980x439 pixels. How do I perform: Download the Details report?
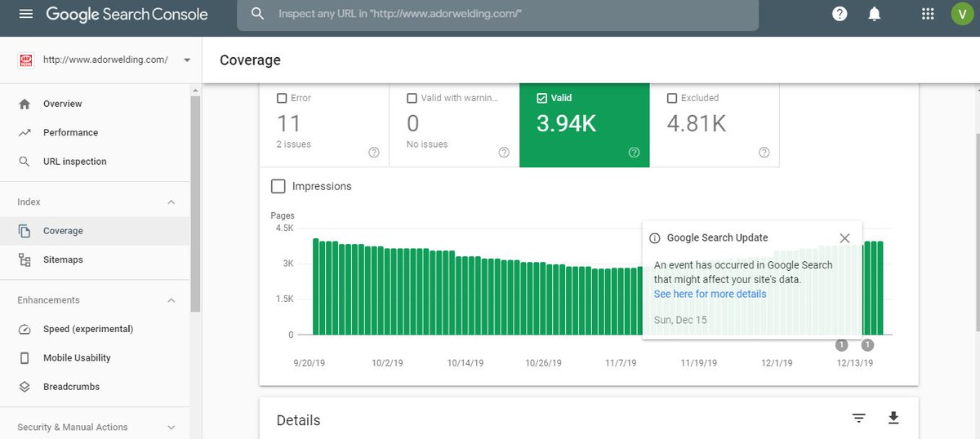[x=893, y=418]
